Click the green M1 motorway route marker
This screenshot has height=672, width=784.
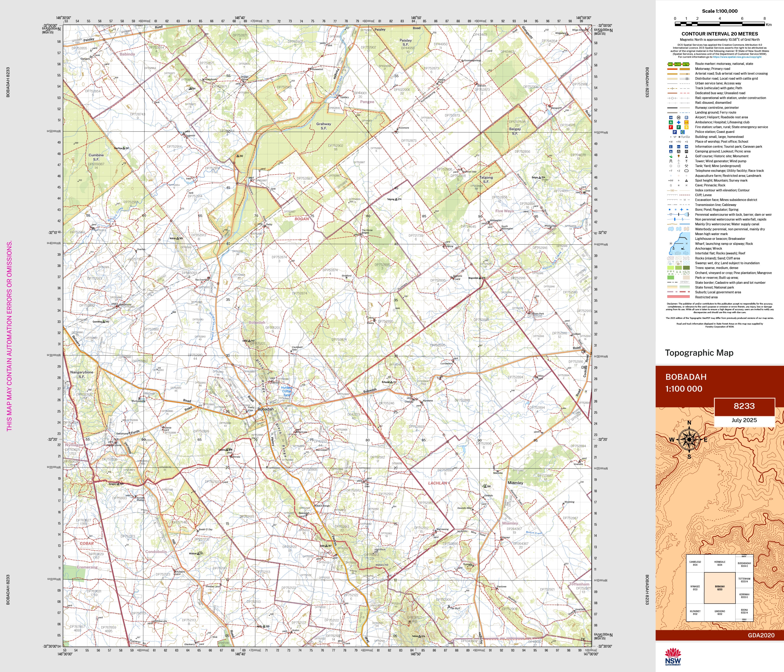(x=670, y=64)
